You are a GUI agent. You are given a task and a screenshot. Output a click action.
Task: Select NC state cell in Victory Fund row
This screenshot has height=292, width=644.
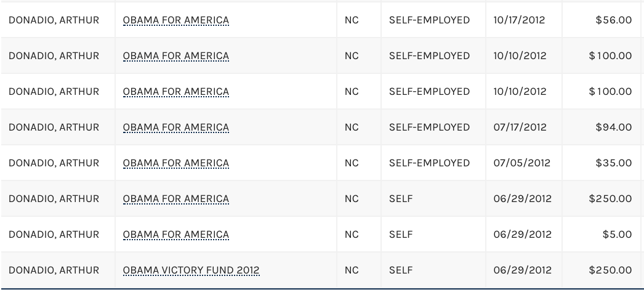click(x=352, y=270)
